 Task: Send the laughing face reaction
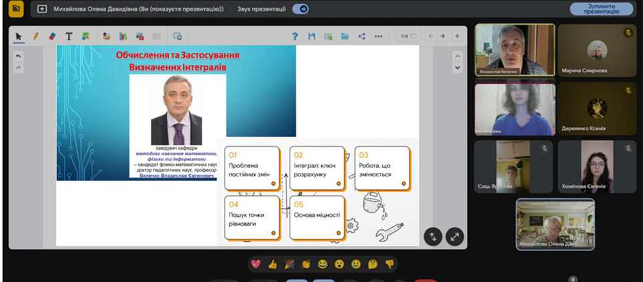coord(323,264)
